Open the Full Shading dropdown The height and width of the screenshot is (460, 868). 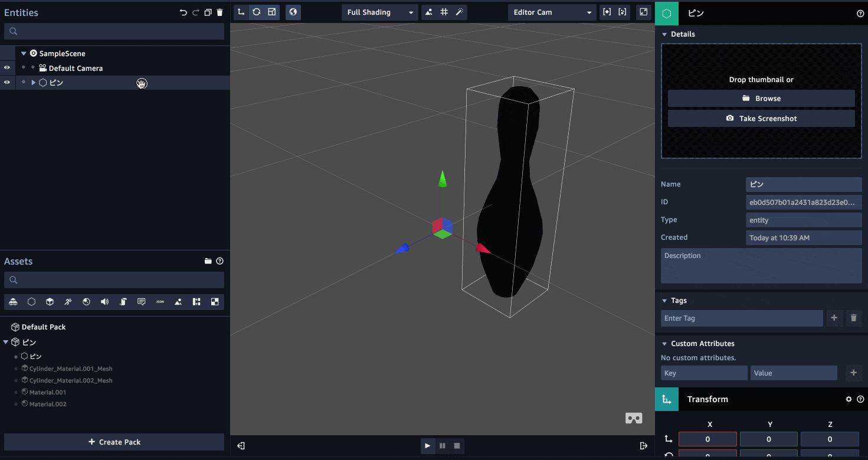coord(379,12)
